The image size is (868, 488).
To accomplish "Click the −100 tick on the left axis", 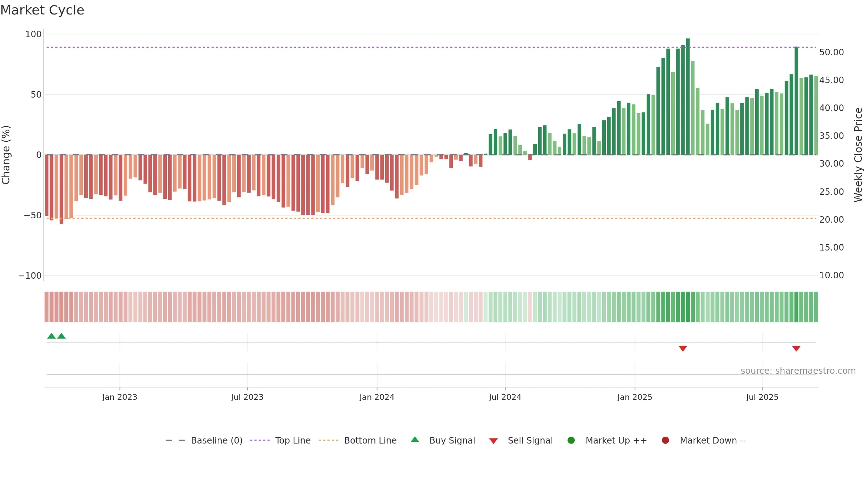I will coord(30,276).
